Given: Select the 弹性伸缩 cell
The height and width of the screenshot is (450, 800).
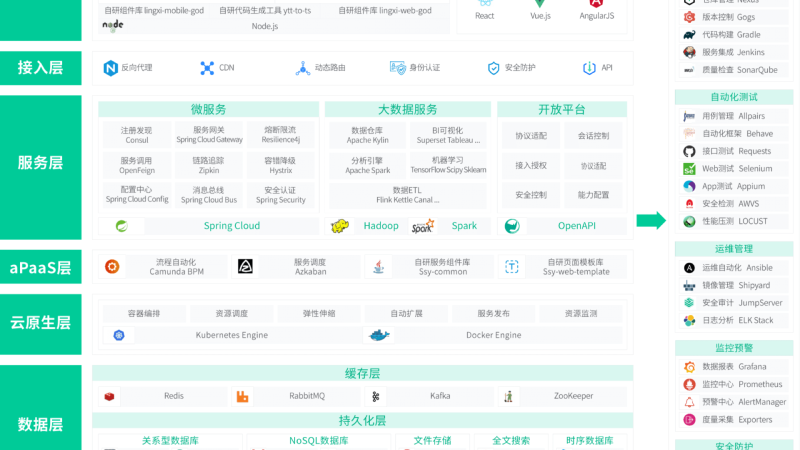Looking at the screenshot, I should tap(319, 313).
